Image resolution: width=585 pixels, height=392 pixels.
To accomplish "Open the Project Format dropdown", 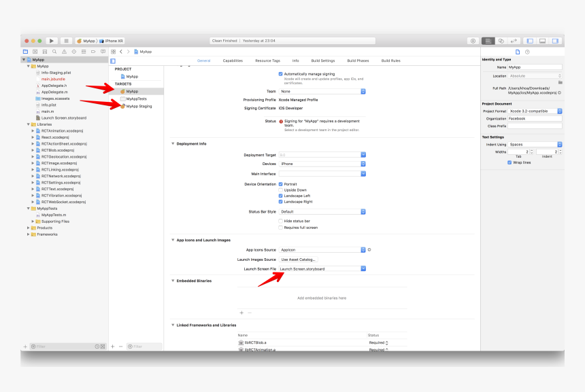I will pyautogui.click(x=535, y=111).
